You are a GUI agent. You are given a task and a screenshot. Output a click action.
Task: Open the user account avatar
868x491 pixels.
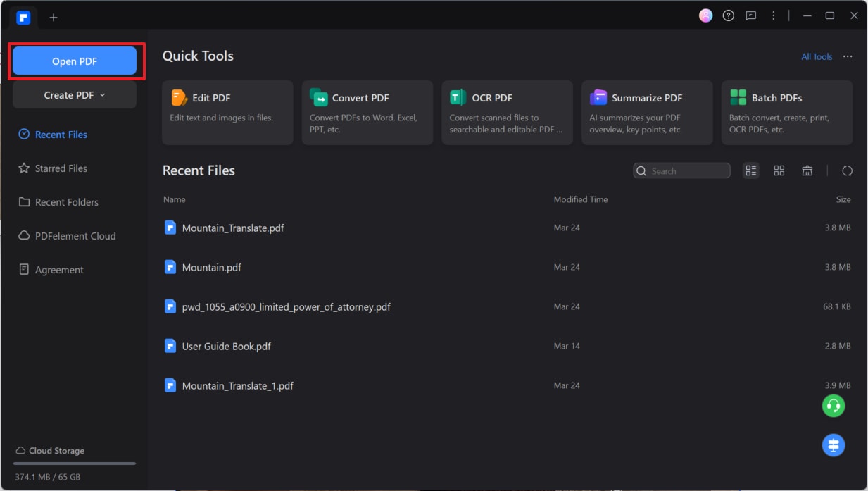tap(705, 15)
